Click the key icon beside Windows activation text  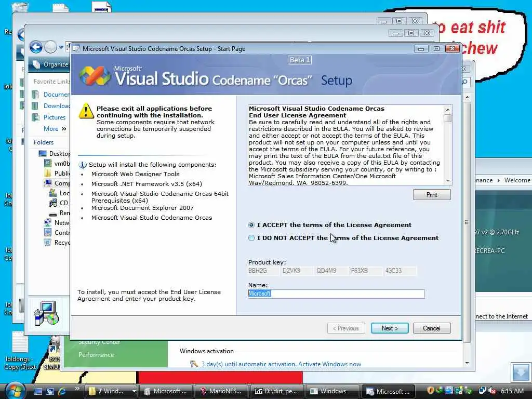pos(194,364)
